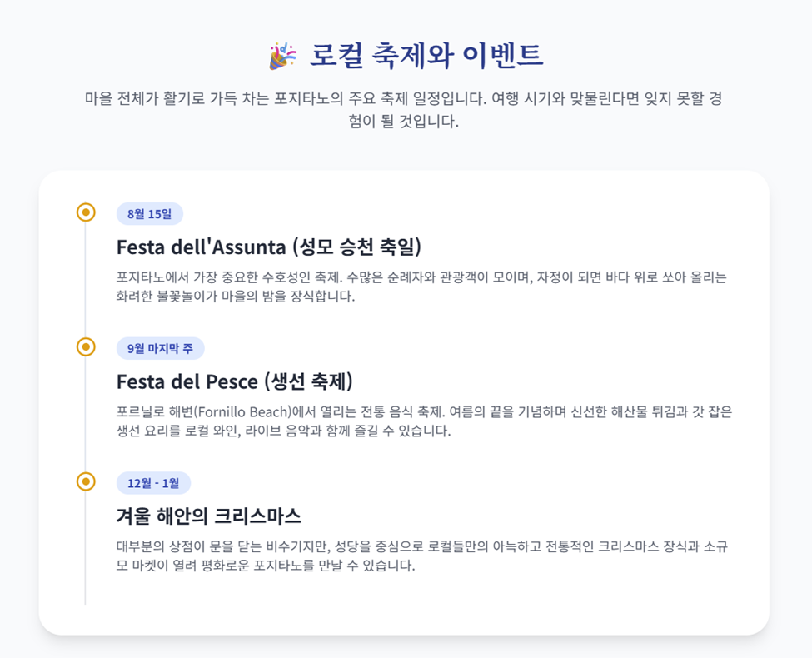This screenshot has height=658, width=812.
Task: Click the 9월 마지막 주 date badge
Action: [161, 349]
